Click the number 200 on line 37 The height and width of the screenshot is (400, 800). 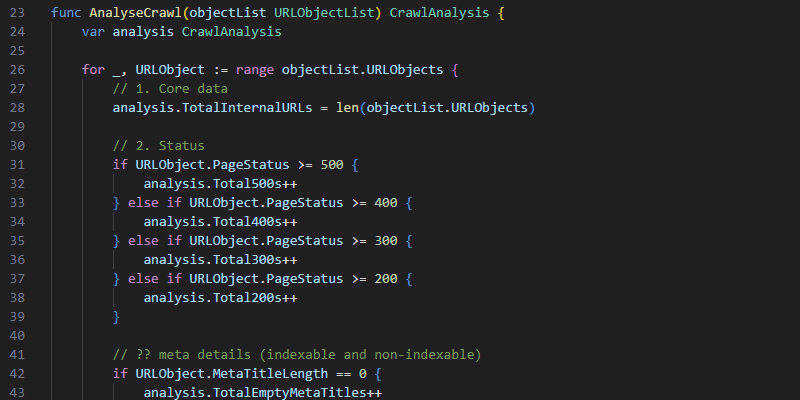click(386, 279)
